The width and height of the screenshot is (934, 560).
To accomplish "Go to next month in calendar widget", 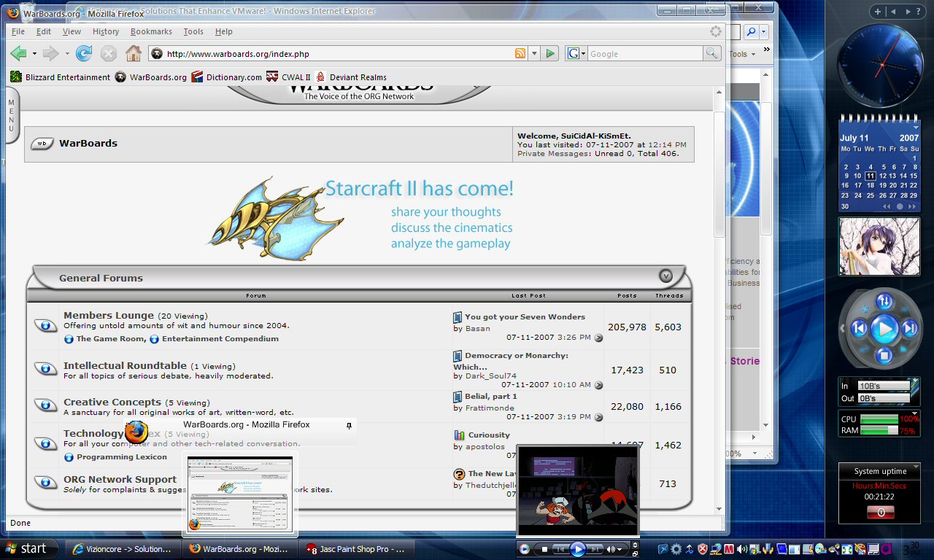I will [x=912, y=206].
